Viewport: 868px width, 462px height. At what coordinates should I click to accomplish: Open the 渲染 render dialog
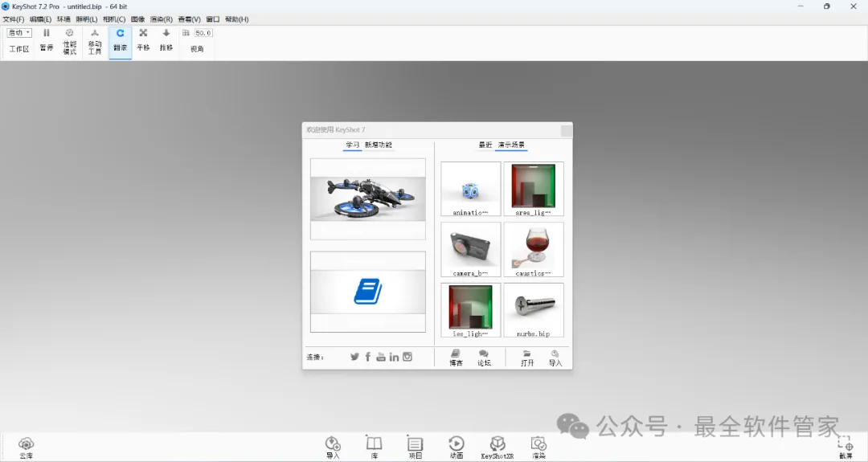[x=538, y=448]
